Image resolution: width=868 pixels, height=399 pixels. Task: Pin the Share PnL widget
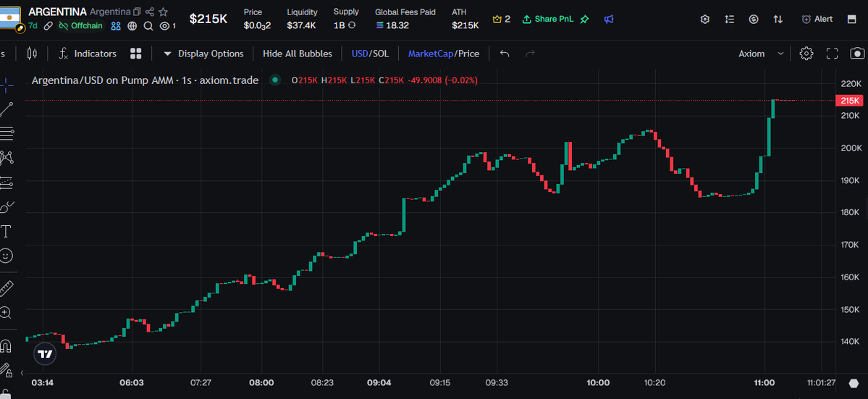pyautogui.click(x=584, y=19)
